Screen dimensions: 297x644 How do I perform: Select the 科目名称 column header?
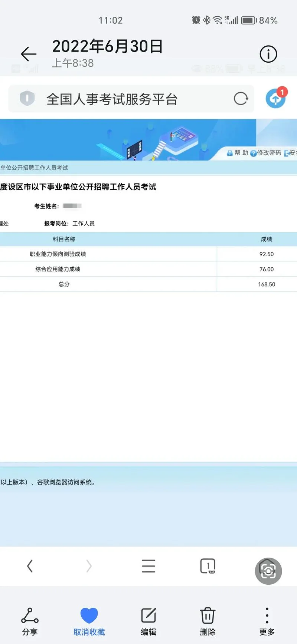64,239
